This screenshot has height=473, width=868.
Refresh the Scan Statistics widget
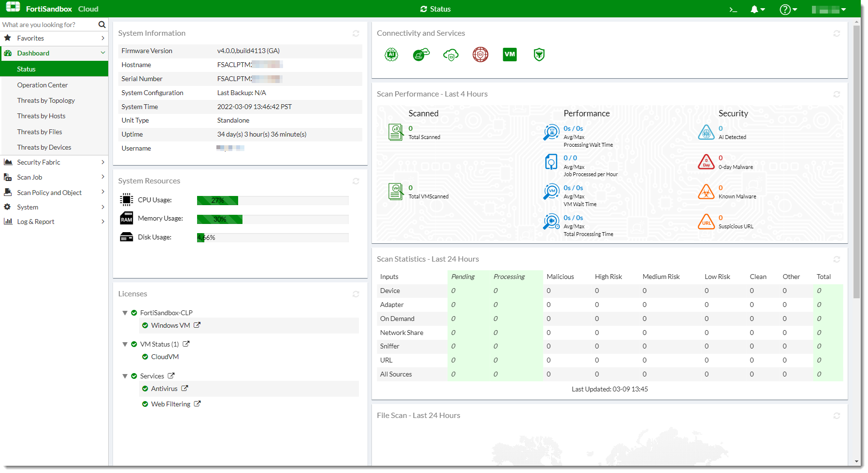pos(838,259)
